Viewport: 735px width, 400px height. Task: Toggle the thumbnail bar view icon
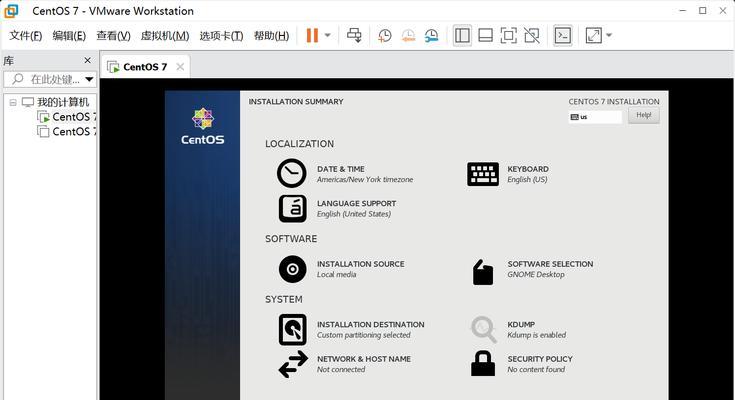click(485, 36)
